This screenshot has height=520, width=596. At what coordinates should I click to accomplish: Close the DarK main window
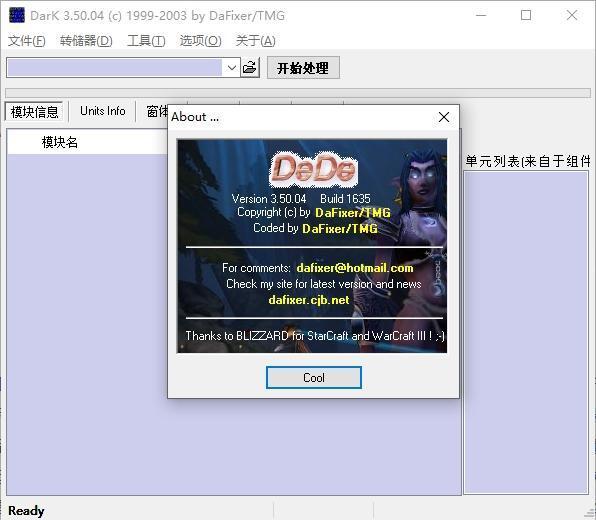tap(572, 16)
